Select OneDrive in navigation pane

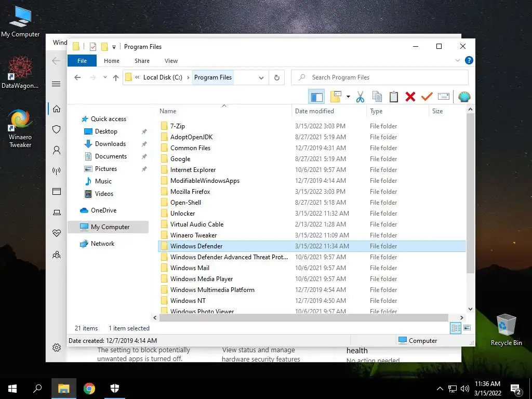(103, 210)
